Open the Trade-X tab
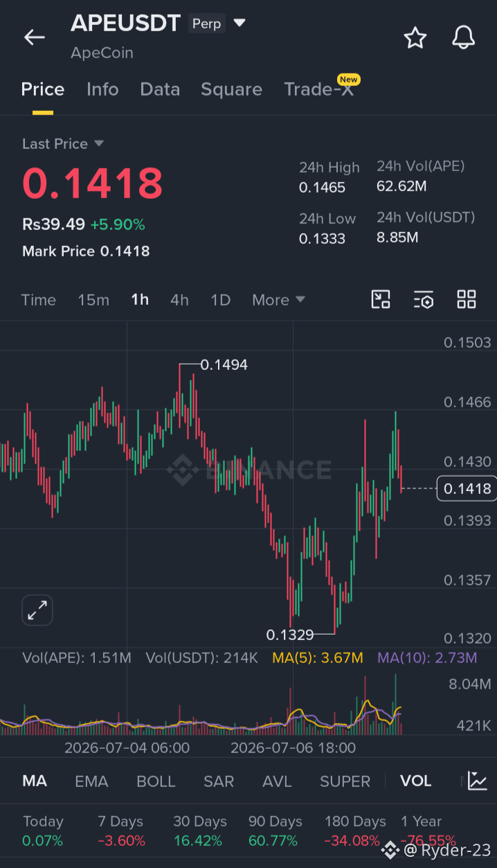This screenshot has width=497, height=868. click(x=319, y=89)
